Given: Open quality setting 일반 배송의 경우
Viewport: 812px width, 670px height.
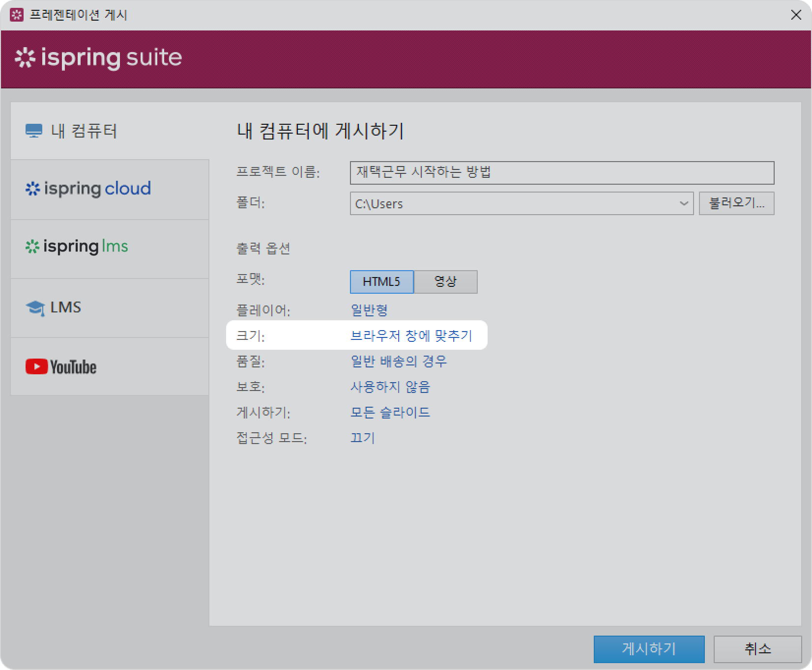Looking at the screenshot, I should click(399, 362).
